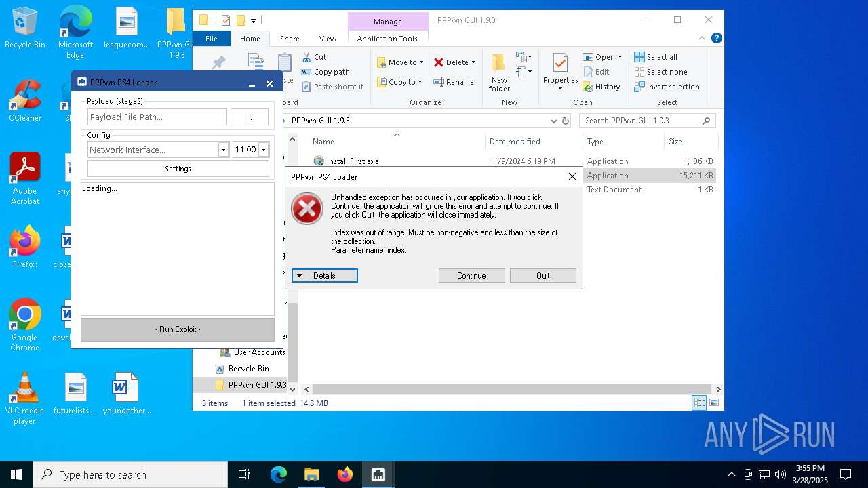Open Explorer Help question mark icon

(716, 39)
